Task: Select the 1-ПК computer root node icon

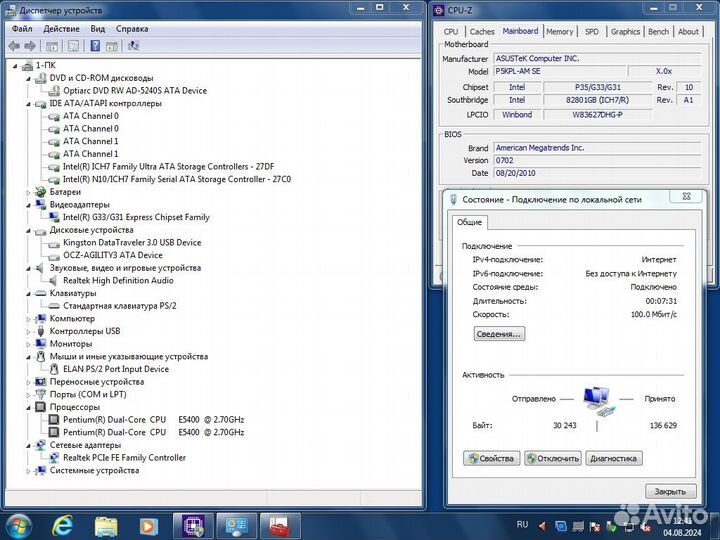Action: coord(28,65)
